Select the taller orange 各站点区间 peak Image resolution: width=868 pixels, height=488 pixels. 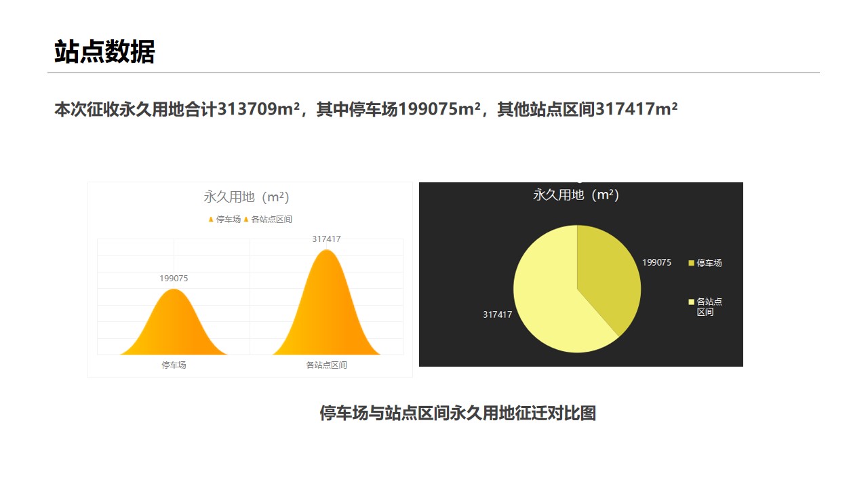coord(326,305)
